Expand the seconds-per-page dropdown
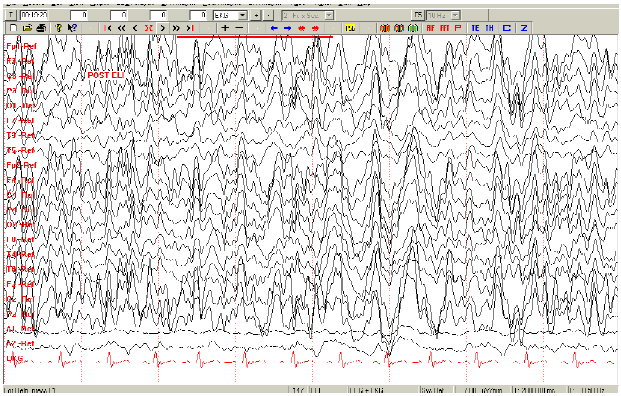The image size is (621, 396). (x=329, y=15)
